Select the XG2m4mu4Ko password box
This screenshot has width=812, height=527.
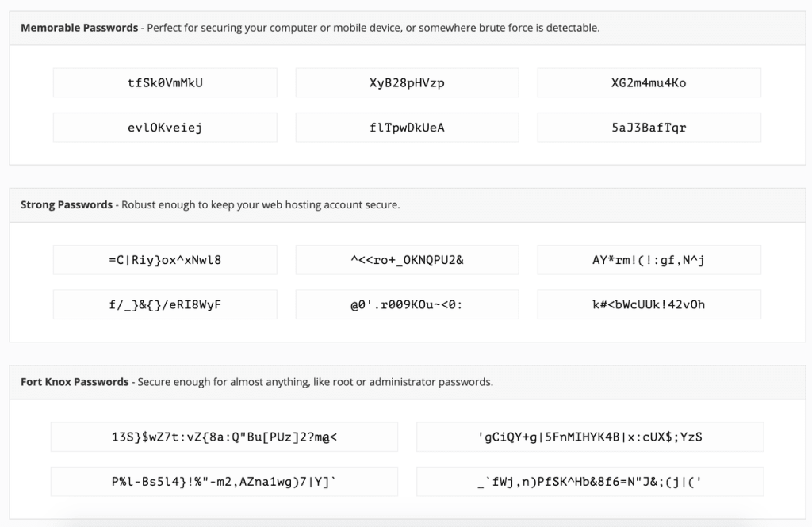(649, 82)
